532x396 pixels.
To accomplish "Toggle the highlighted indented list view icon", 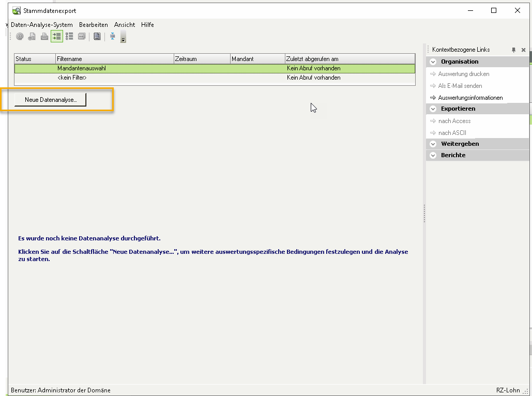I will (x=57, y=36).
